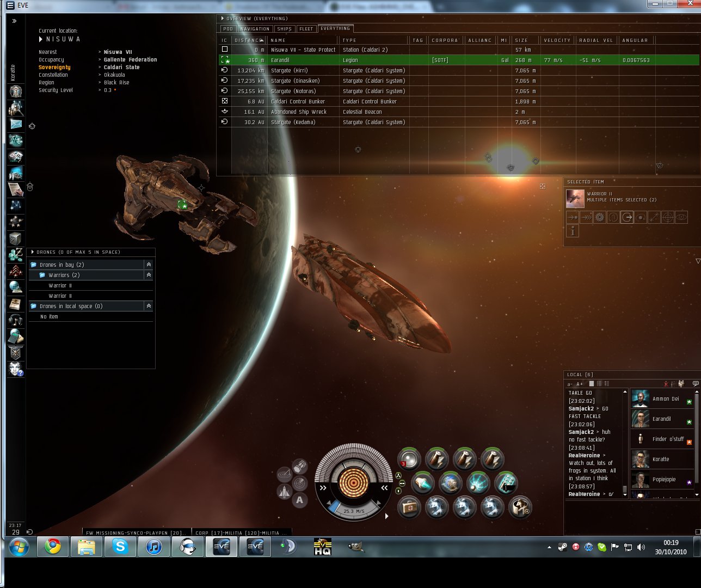Activate the white orb module with 3 badge
This screenshot has width=701, height=588.
409,459
